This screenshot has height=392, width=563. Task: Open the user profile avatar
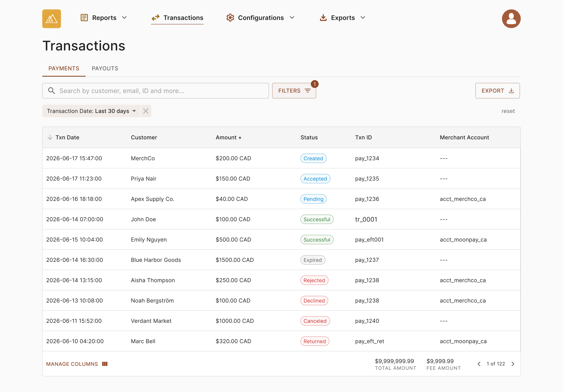tap(511, 19)
